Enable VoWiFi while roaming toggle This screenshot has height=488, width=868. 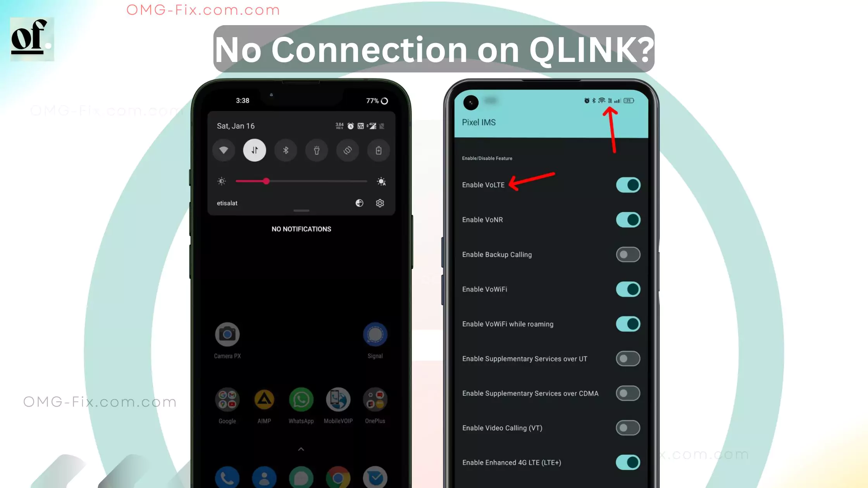click(628, 323)
